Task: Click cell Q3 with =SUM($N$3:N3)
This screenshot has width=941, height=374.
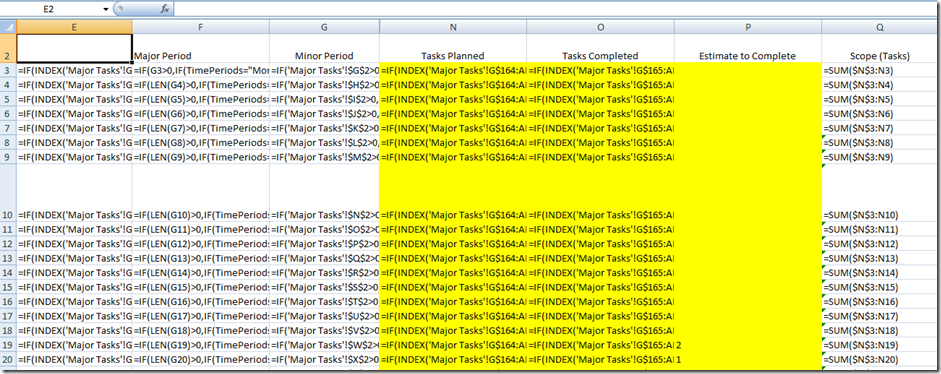Action: [x=880, y=71]
